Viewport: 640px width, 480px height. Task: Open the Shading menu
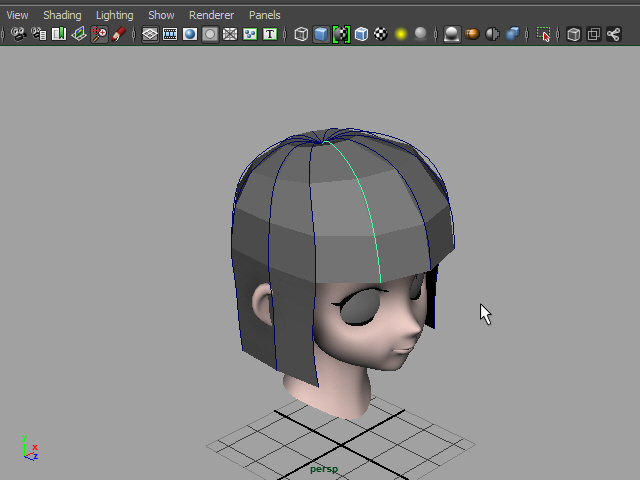(x=62, y=15)
